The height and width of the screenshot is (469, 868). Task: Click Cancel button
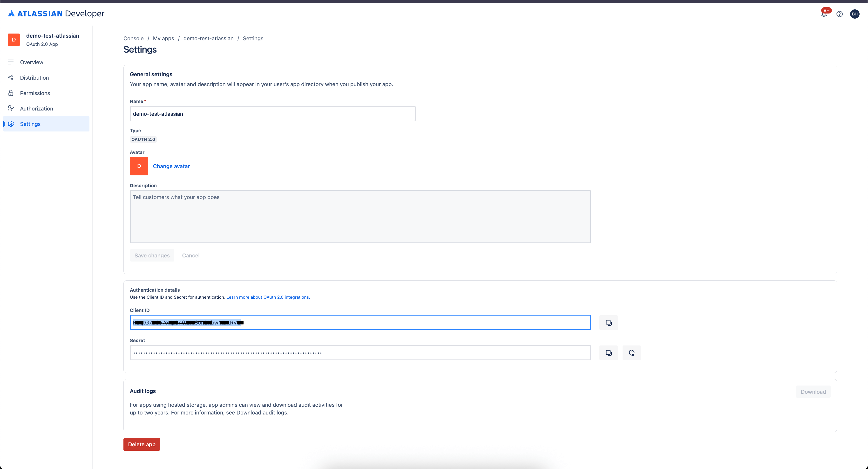pyautogui.click(x=191, y=255)
